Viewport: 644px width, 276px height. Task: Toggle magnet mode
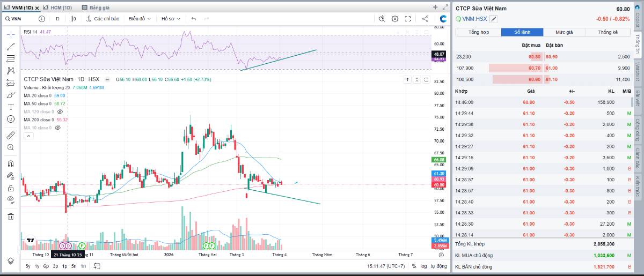(x=11, y=163)
